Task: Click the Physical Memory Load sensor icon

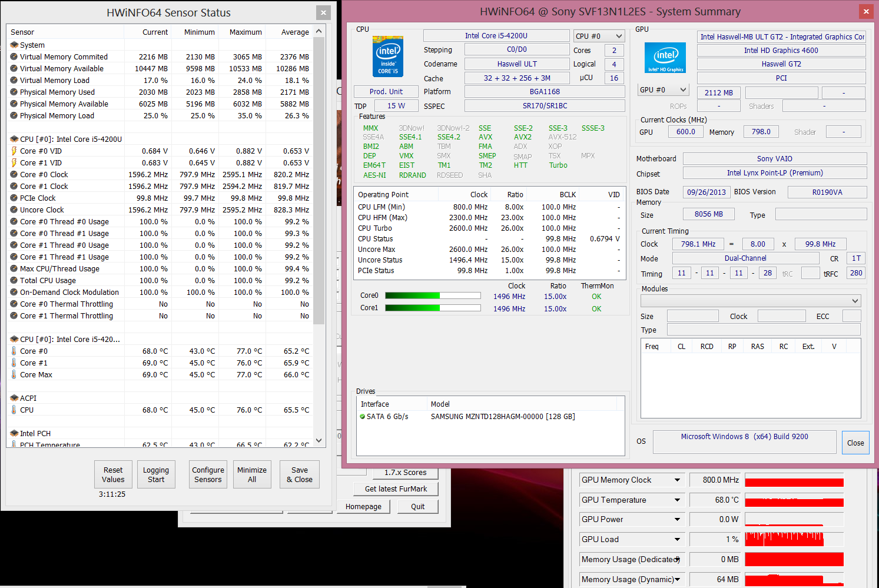Action: click(x=14, y=116)
